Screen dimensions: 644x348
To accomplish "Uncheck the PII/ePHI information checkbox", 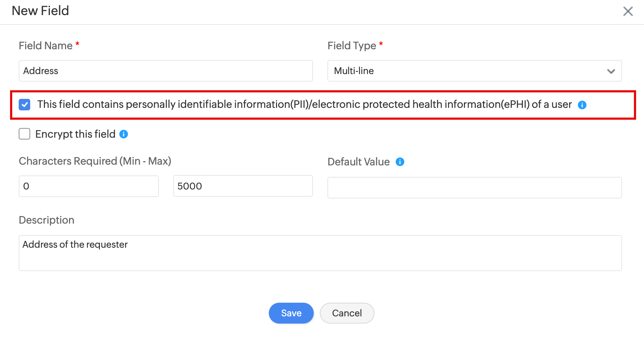I will pos(24,105).
